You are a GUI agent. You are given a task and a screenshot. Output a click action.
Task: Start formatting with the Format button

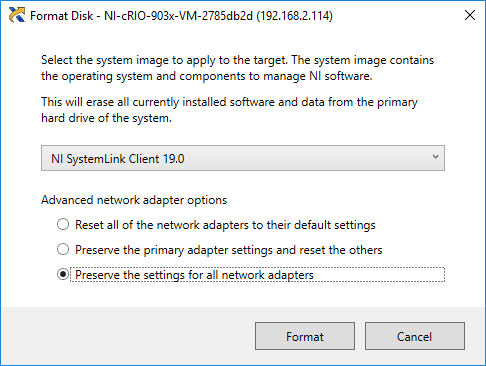(305, 336)
